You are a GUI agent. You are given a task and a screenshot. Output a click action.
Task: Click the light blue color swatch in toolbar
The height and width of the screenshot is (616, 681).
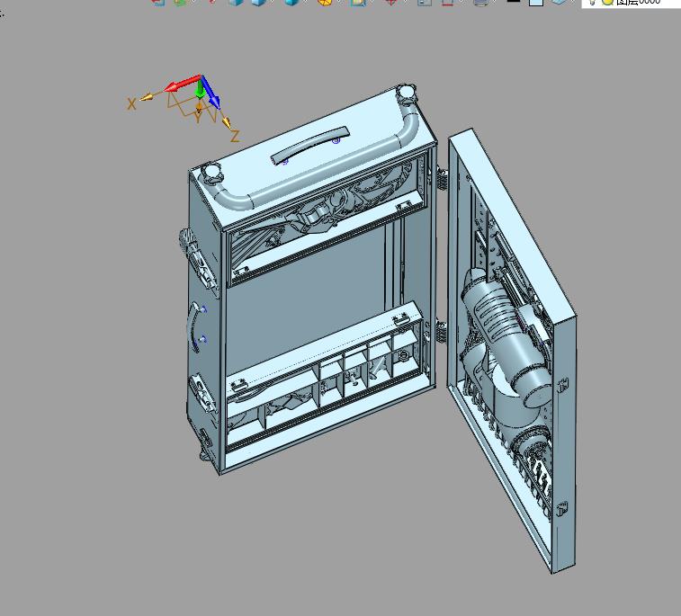pos(536,2)
